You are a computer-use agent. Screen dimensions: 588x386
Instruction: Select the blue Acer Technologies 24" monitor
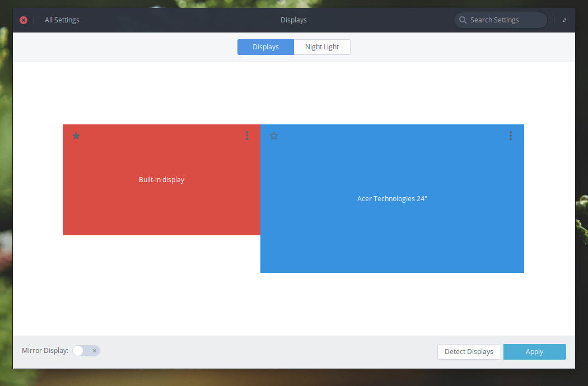[x=392, y=224]
